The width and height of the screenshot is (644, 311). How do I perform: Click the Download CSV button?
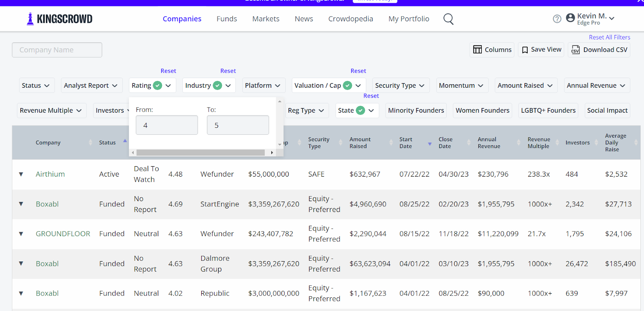(x=599, y=50)
